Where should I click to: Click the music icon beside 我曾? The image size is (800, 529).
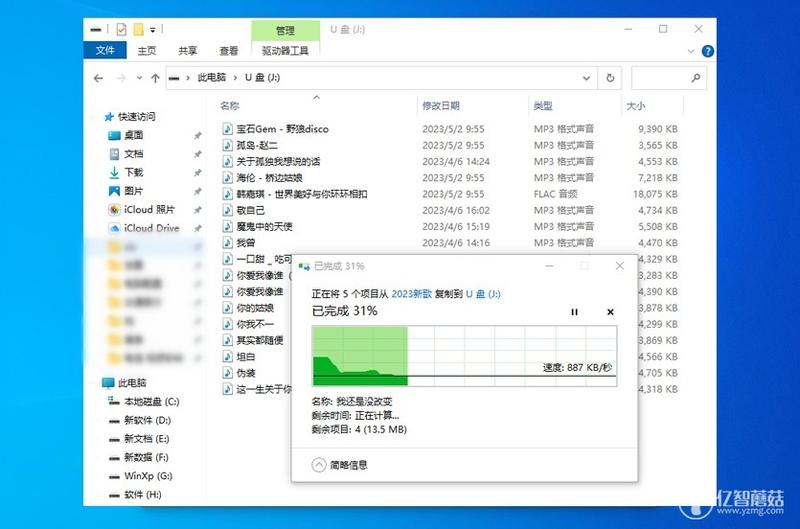tap(228, 243)
